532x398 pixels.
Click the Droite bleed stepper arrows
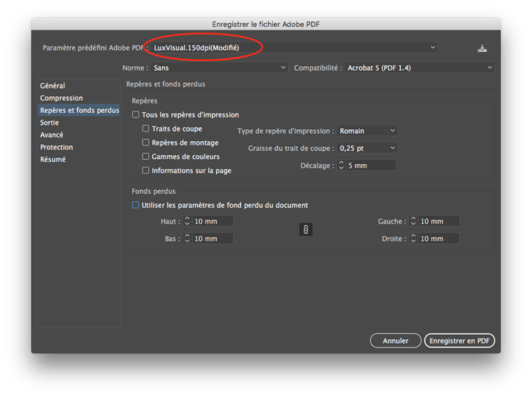tap(413, 239)
